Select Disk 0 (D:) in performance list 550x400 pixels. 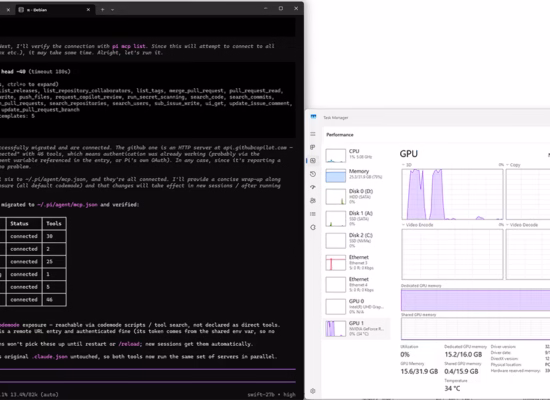pyautogui.click(x=357, y=196)
